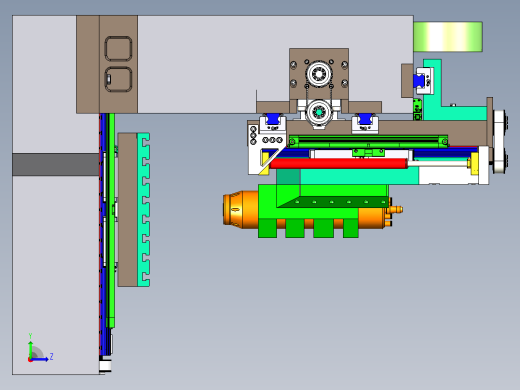Screen dimensions: 520x390
Task: Select the upper belt pulley
Action: (319, 74)
